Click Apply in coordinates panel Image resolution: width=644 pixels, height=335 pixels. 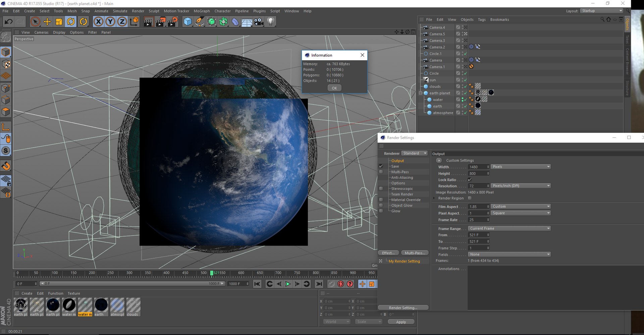[x=401, y=322]
